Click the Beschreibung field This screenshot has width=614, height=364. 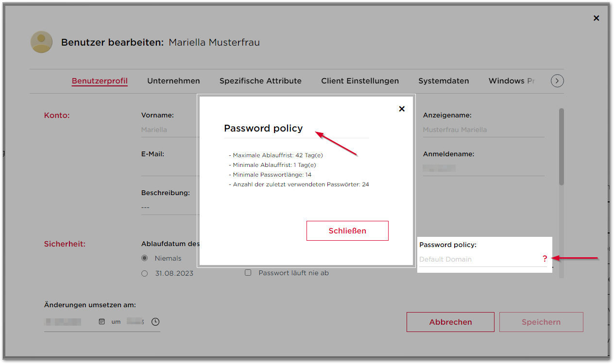170,208
